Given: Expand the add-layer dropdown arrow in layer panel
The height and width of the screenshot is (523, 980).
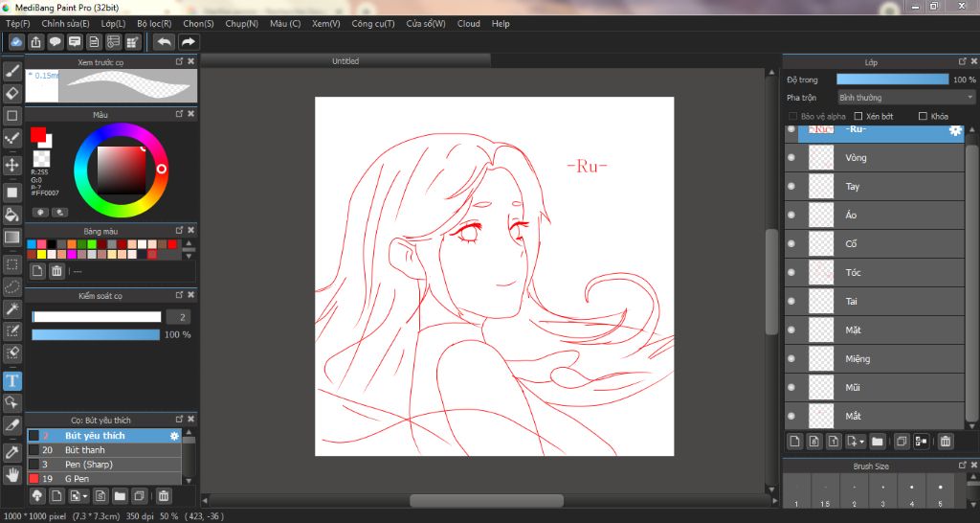Looking at the screenshot, I should [x=862, y=442].
